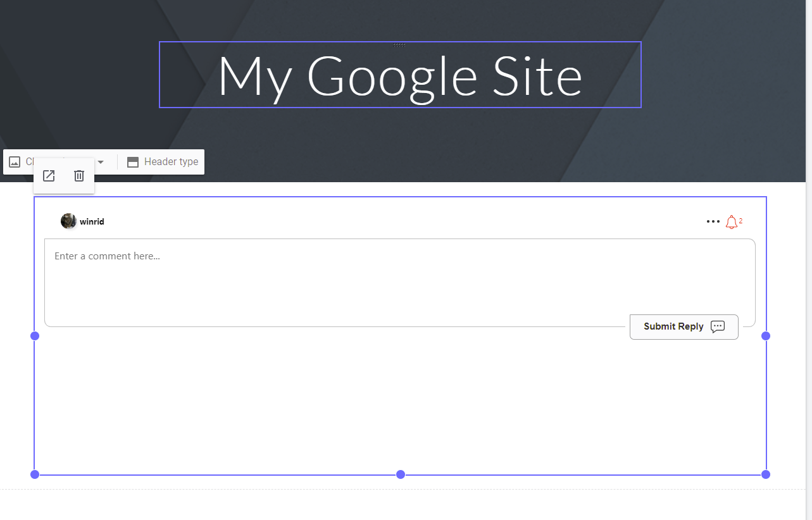
Task: Open the three-dot comment menu
Action: (x=713, y=221)
